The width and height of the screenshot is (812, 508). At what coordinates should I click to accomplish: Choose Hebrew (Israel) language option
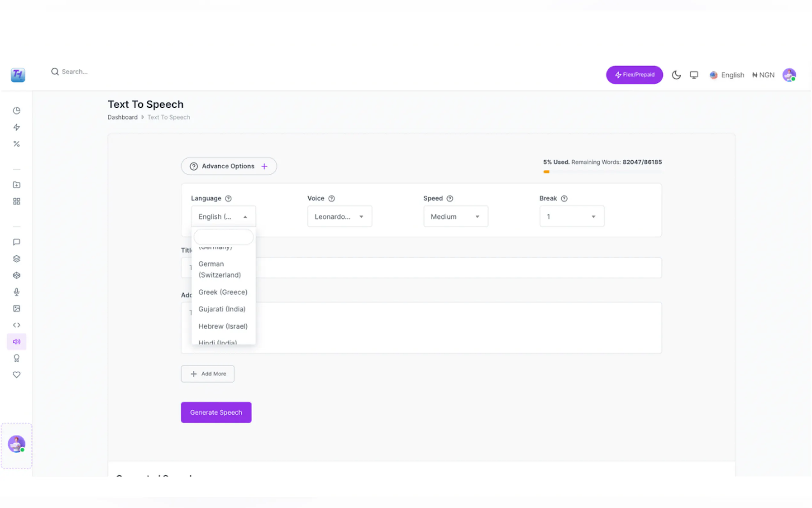tap(223, 326)
